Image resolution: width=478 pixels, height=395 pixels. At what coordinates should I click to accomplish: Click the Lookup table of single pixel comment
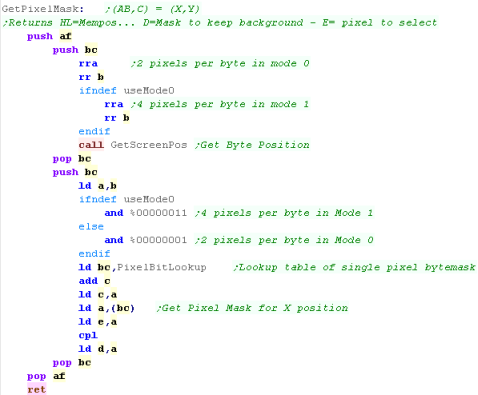click(x=354, y=267)
